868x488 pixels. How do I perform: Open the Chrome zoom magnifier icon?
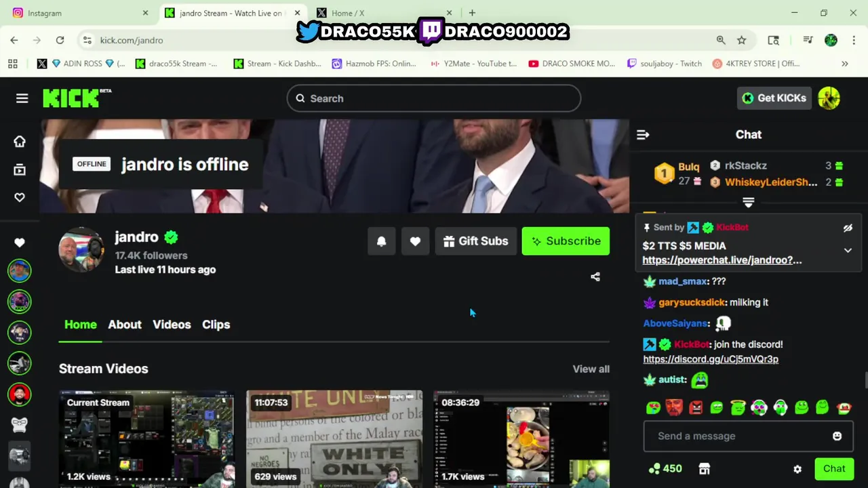721,40
